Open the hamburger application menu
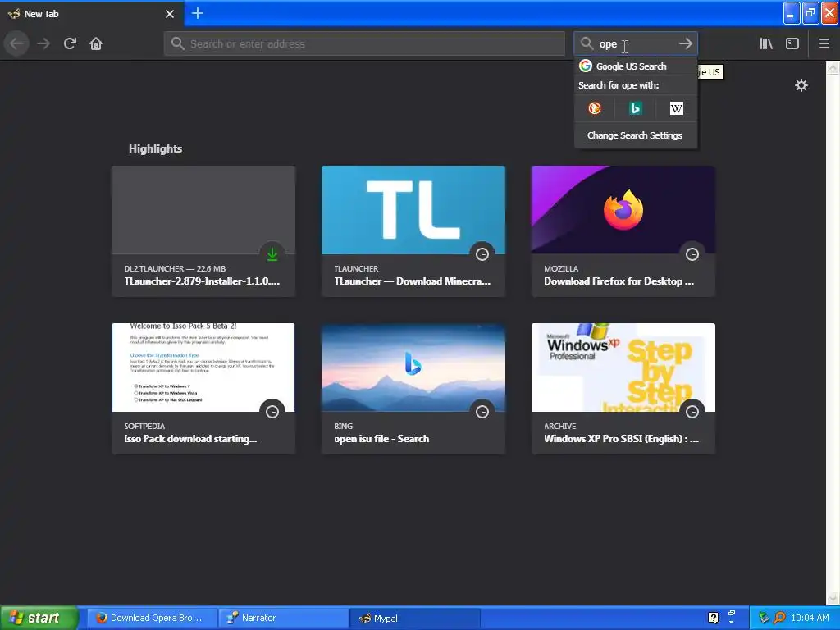 tap(824, 43)
